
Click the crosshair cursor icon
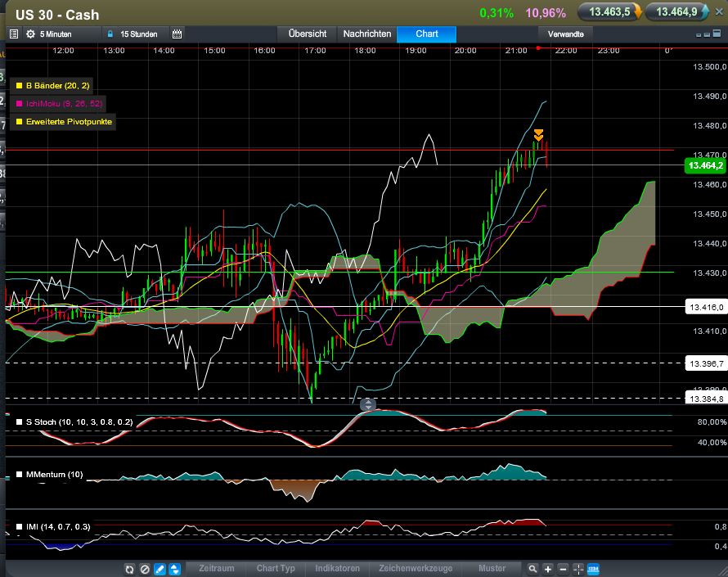[x=578, y=569]
